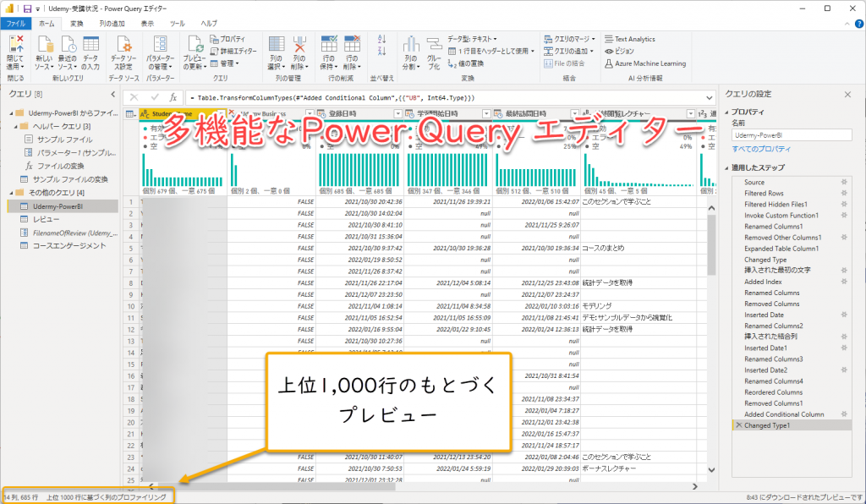The image size is (866, 504).
Task: Collapse the クエリ pane with the chevron
Action: tap(112, 93)
